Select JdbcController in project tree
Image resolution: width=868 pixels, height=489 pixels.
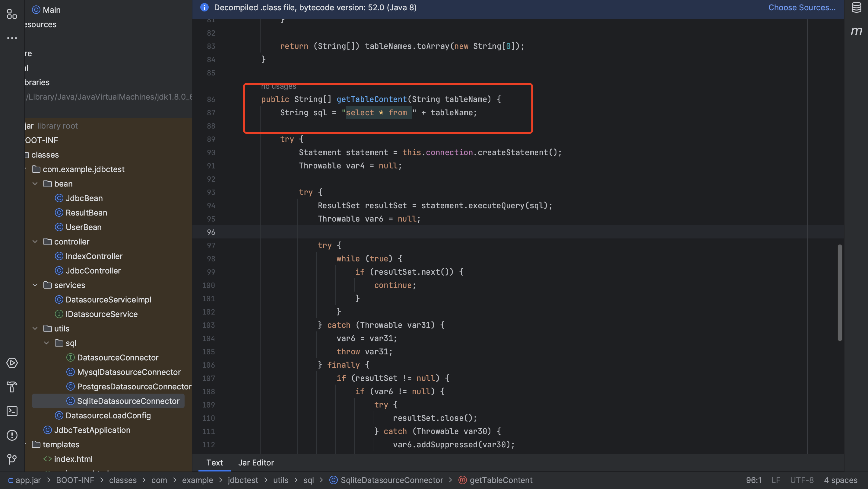pos(93,270)
